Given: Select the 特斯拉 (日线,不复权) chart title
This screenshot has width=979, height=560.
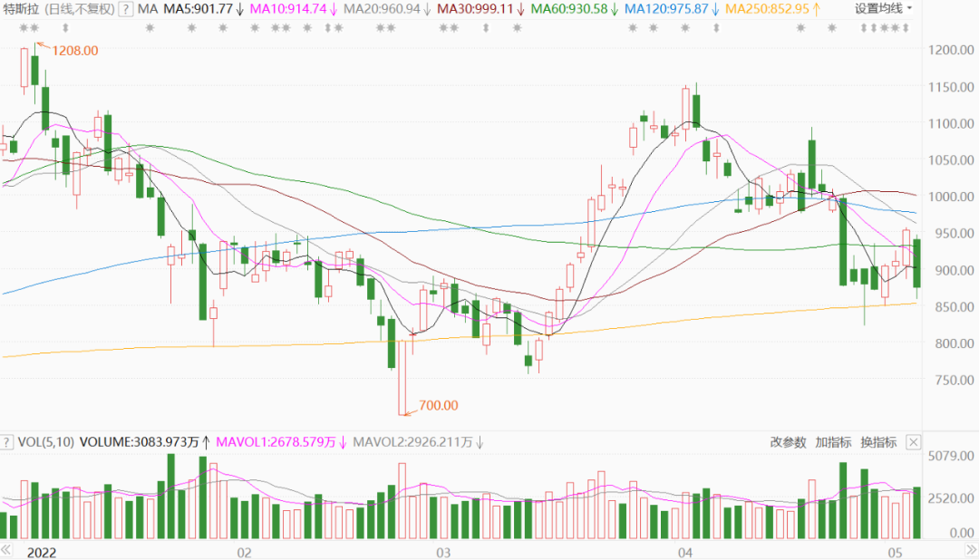Looking at the screenshot, I should coord(59,9).
